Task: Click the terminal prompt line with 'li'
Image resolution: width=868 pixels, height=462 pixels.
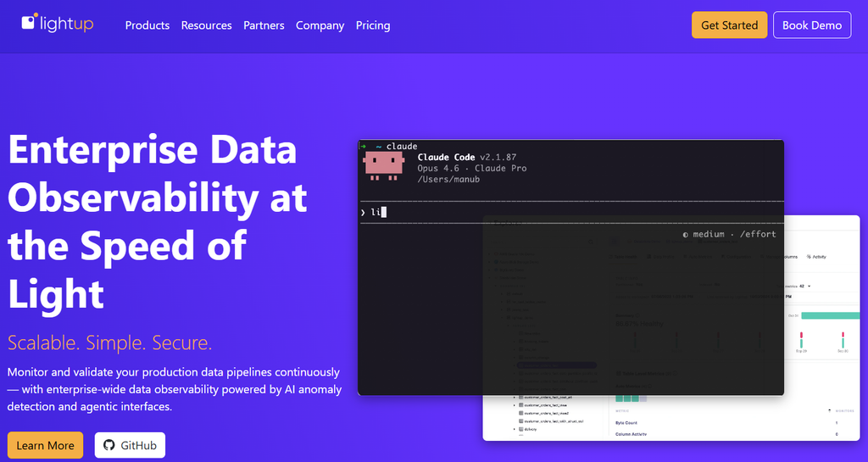Action: 570,212
